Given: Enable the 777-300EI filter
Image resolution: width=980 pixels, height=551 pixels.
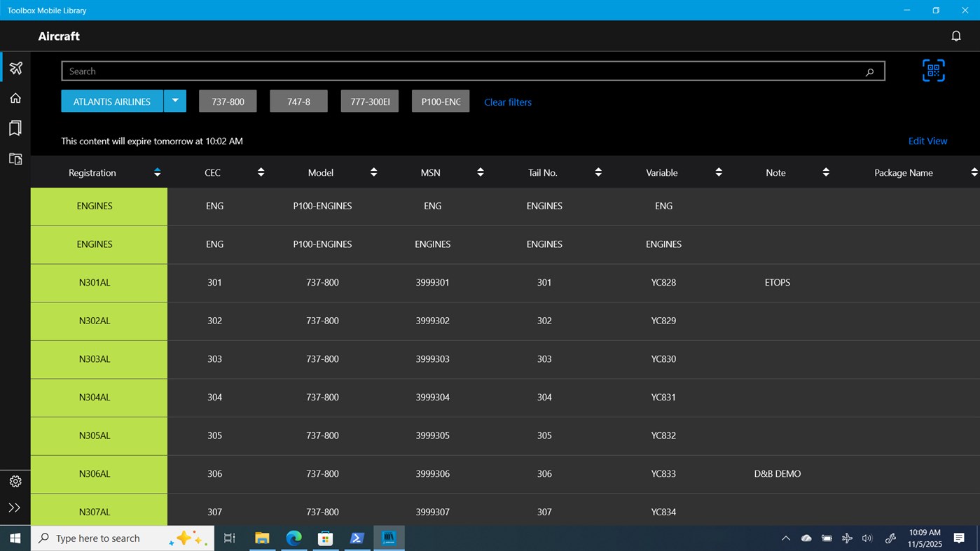Looking at the screenshot, I should pyautogui.click(x=369, y=101).
